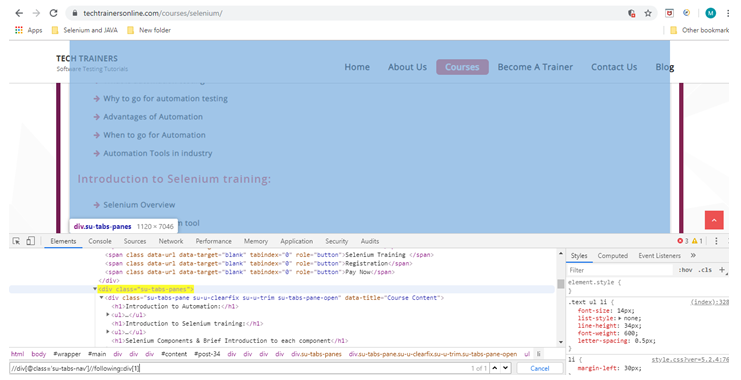Select the Computed pane tab
Image resolution: width=741 pixels, height=380 pixels.
612,255
